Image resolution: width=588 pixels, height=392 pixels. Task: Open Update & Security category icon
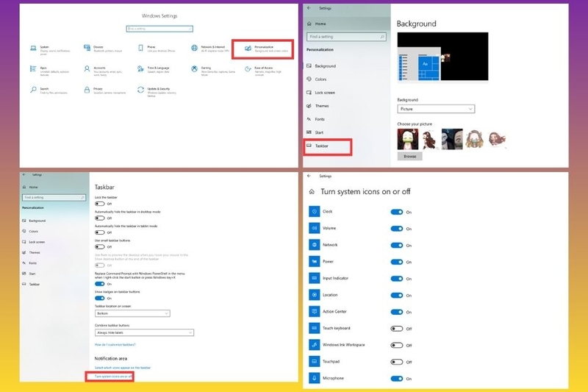click(x=140, y=90)
